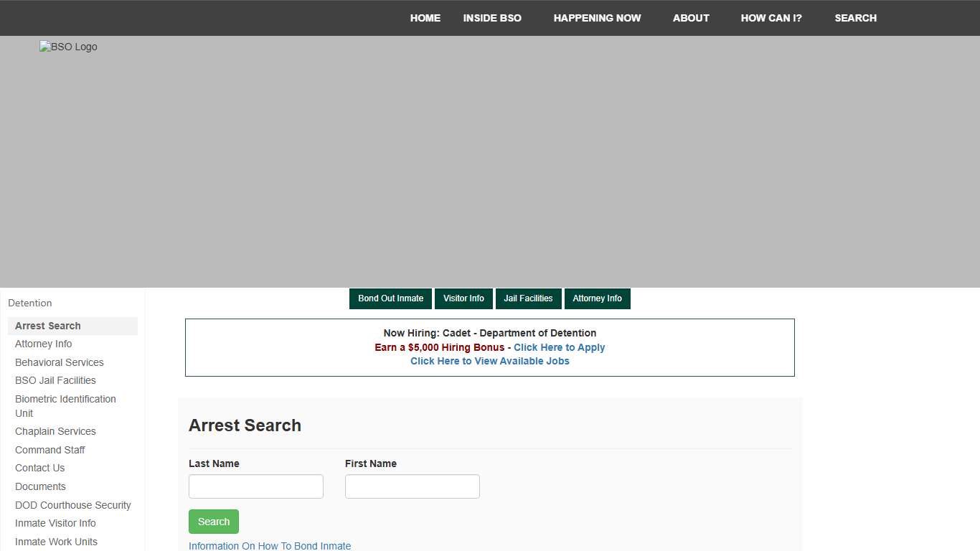Image resolution: width=980 pixels, height=551 pixels.
Task: Select Arrest Search in the sidebar
Action: coord(47,326)
